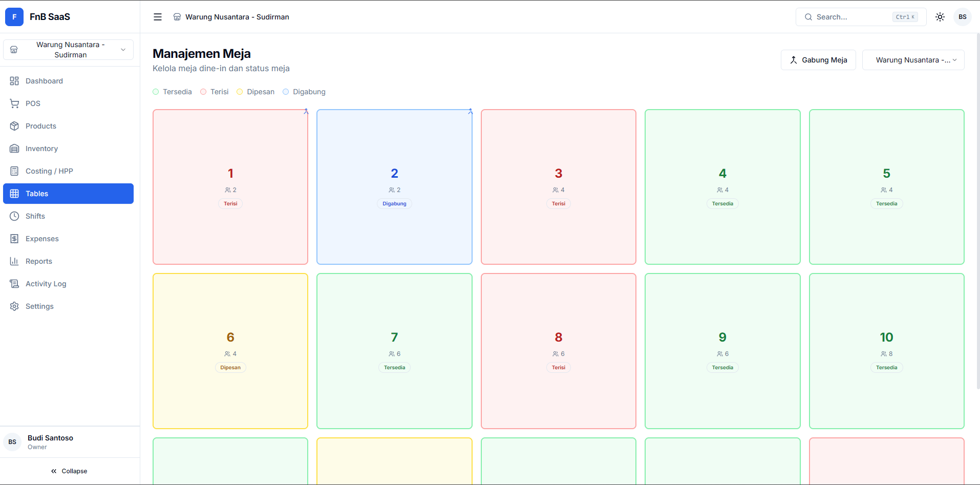Go to the Inventory menu item
This screenshot has height=485, width=980.
click(x=41, y=149)
